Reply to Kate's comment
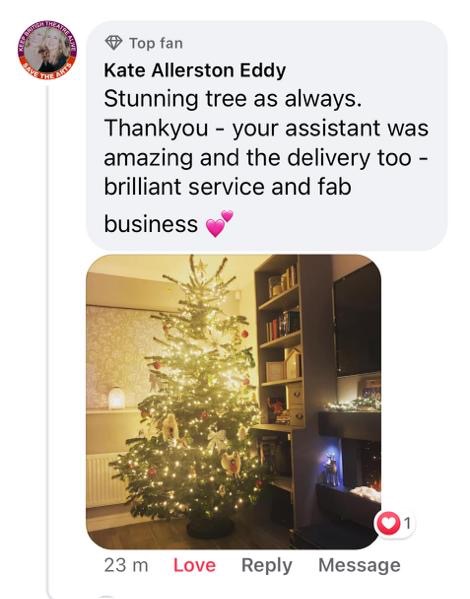 coord(267,565)
